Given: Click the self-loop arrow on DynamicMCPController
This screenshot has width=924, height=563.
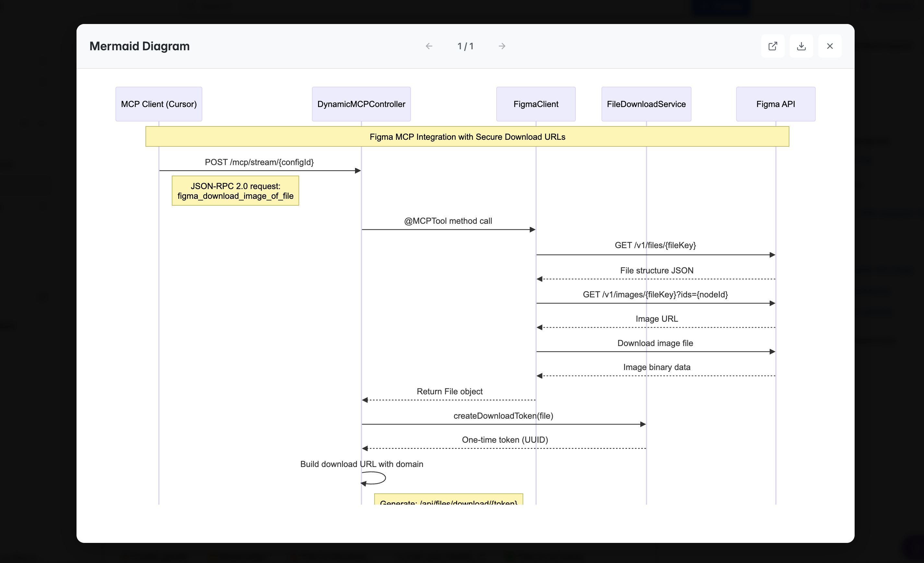Looking at the screenshot, I should click(x=373, y=478).
